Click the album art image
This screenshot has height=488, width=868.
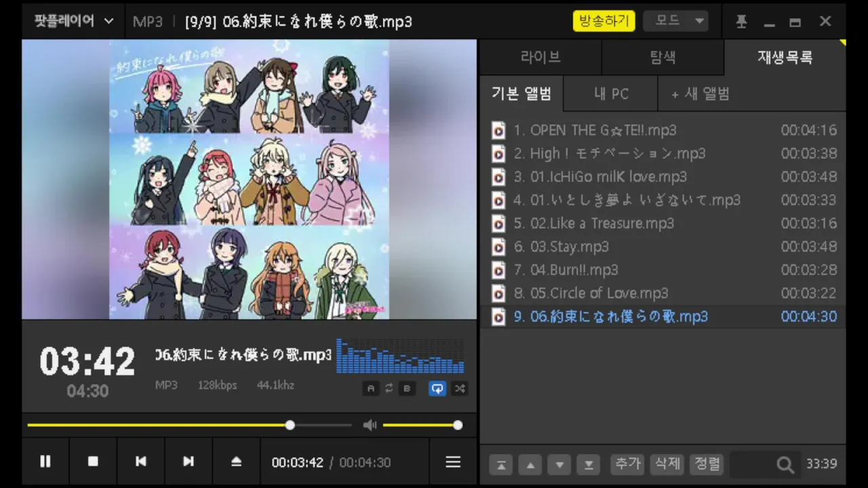(250, 179)
